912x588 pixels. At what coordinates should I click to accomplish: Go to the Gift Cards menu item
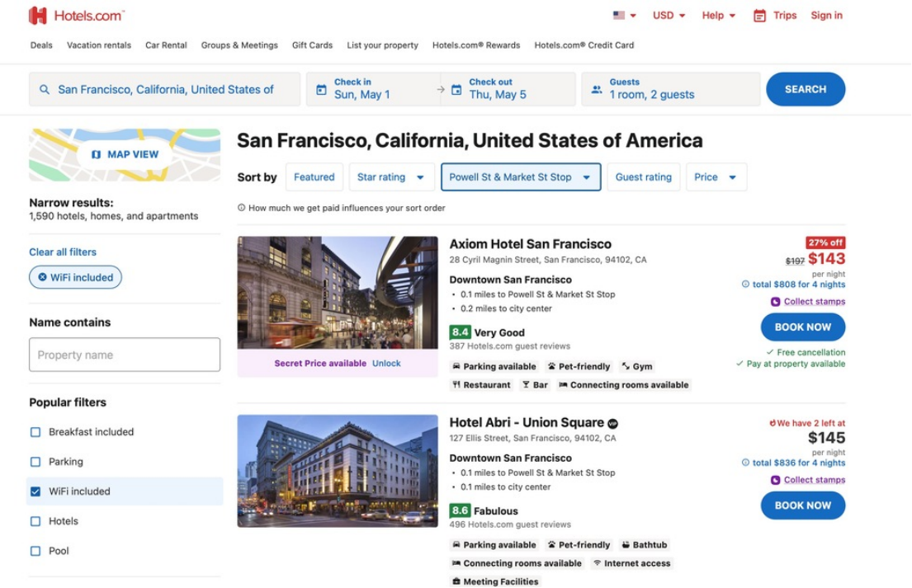(x=312, y=45)
